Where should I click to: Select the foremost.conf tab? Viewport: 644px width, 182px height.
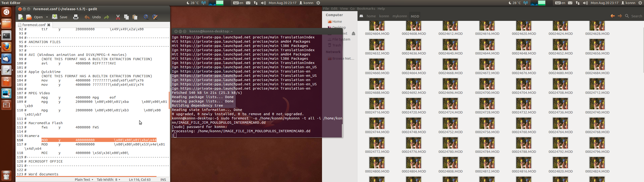34,25
